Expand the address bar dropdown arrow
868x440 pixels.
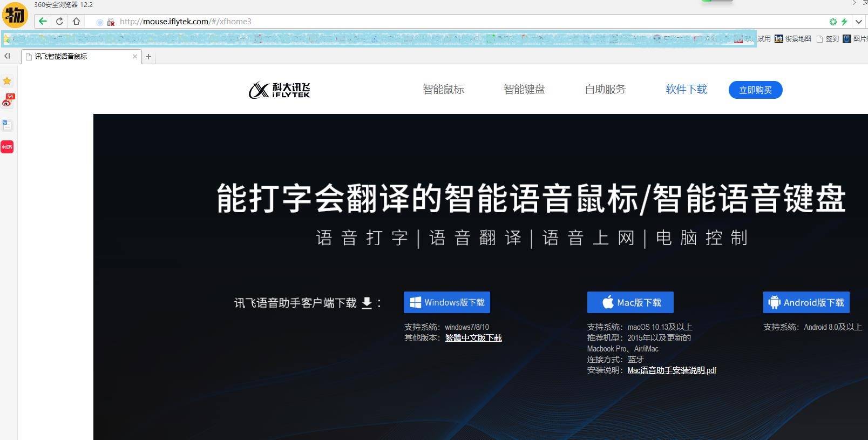(x=858, y=22)
